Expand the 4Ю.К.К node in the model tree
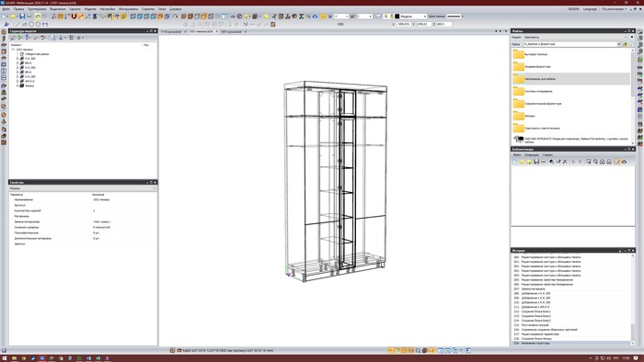This screenshot has height=362, width=644. pos(17,81)
